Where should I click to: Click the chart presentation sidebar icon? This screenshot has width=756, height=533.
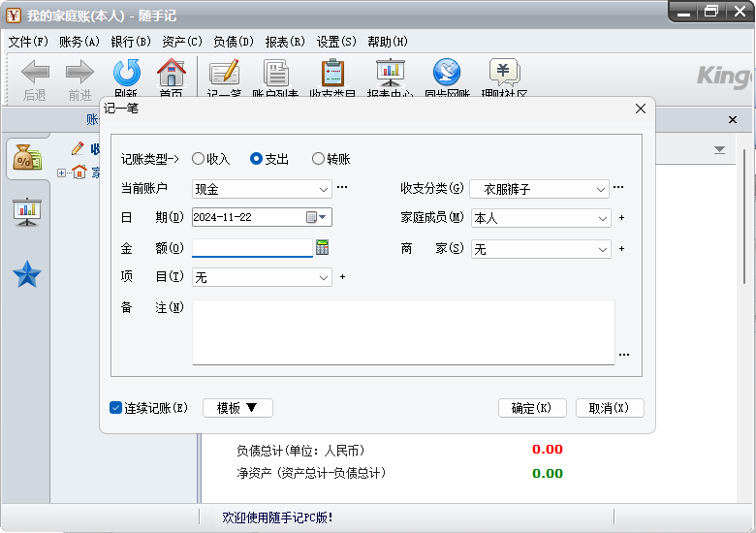[27, 210]
